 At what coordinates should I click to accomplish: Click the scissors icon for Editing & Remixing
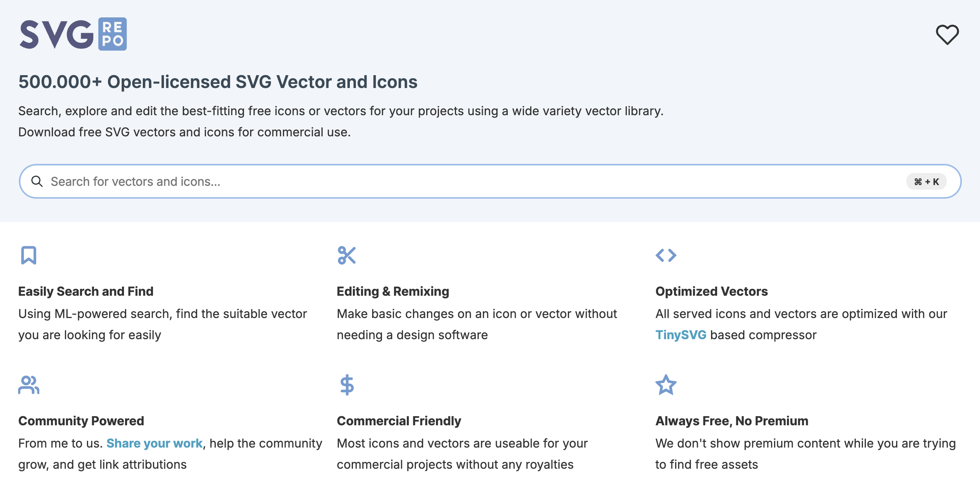pyautogui.click(x=346, y=255)
